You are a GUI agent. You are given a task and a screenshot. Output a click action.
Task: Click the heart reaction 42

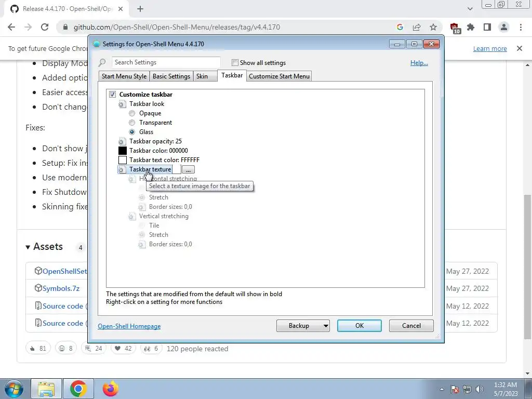[x=123, y=349]
